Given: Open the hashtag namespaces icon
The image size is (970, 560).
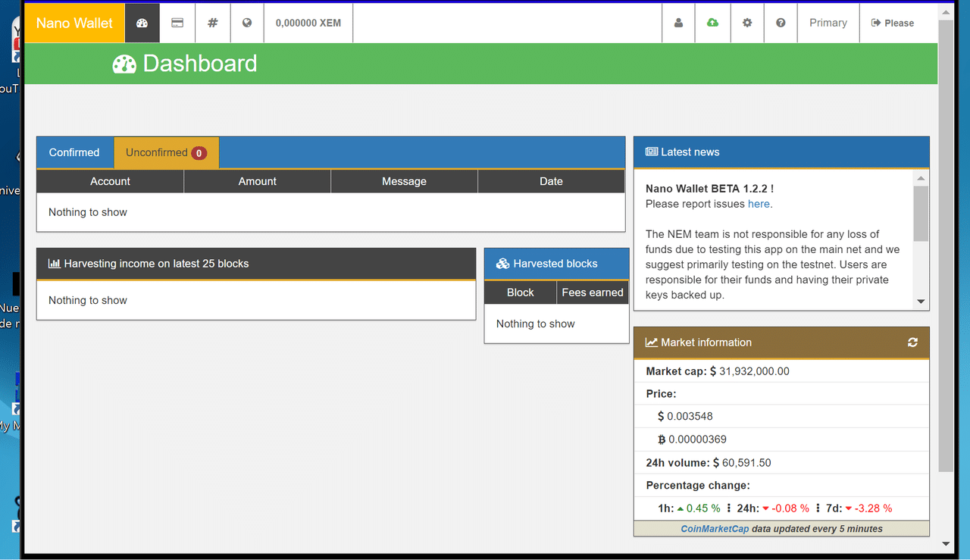Looking at the screenshot, I should 213,23.
